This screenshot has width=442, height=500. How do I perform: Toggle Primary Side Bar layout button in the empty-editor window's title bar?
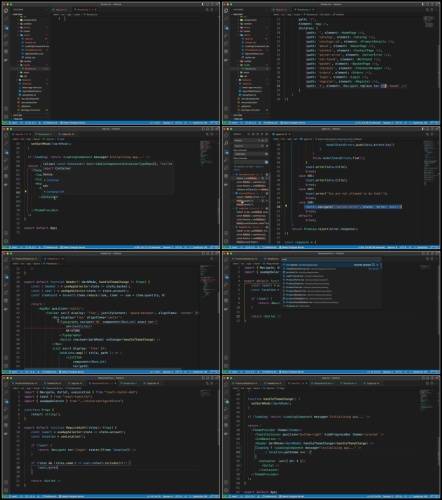pyautogui.click(x=203, y=4)
